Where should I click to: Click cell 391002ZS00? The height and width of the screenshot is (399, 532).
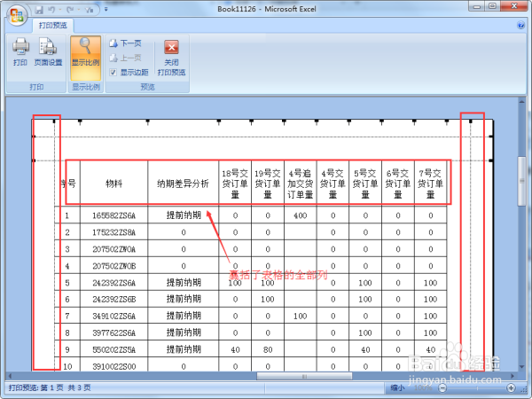coord(114,366)
